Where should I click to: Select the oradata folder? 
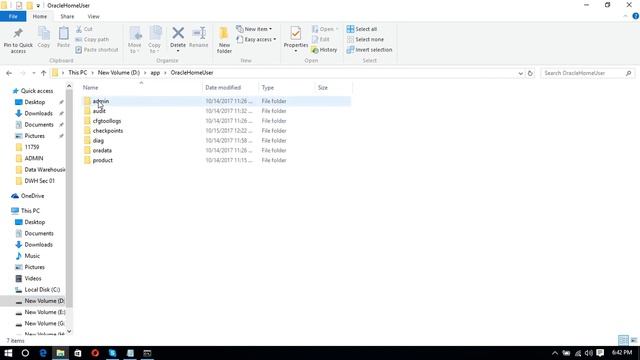102,150
